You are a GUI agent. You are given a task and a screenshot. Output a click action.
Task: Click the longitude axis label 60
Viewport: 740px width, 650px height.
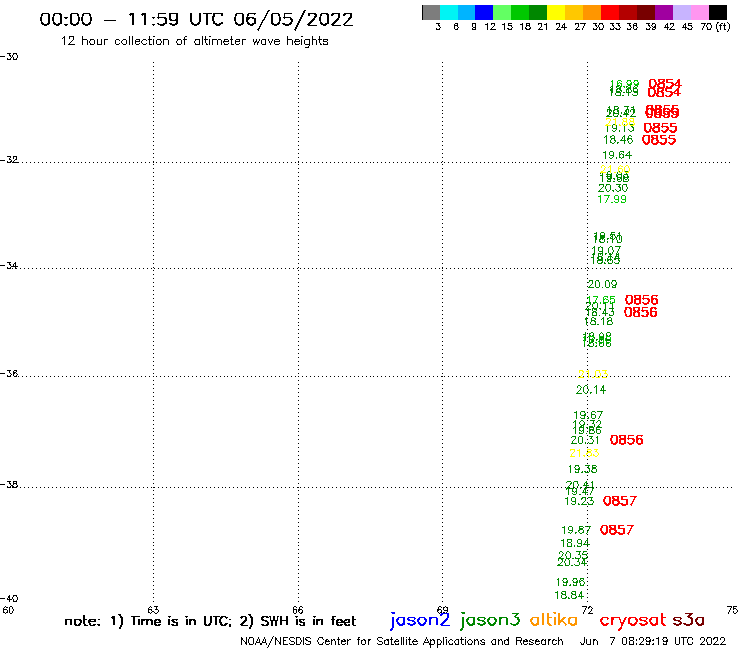(x=8, y=610)
